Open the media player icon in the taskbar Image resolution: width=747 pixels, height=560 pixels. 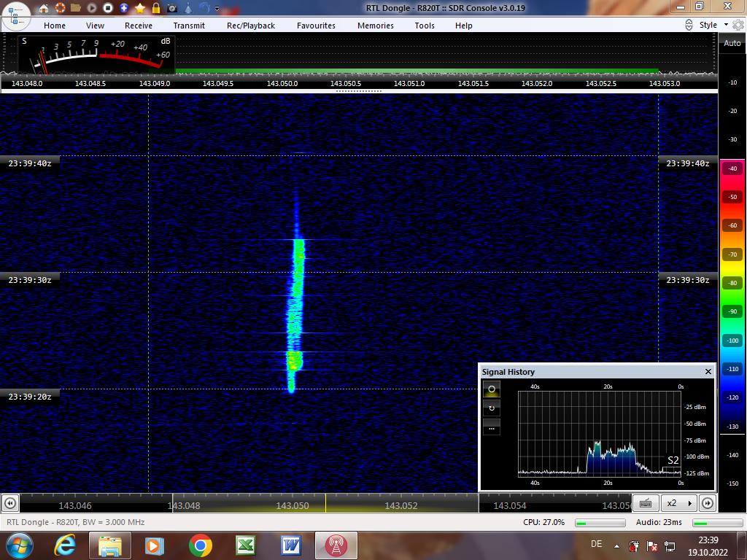154,545
